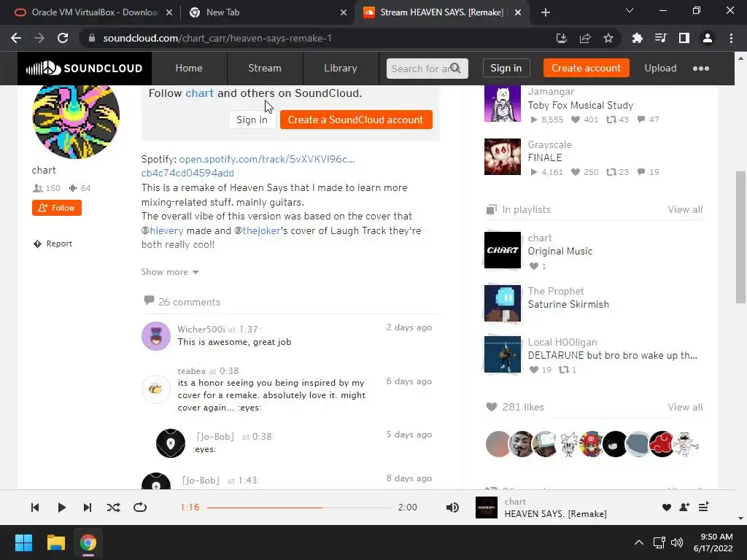Like the playing track with heart icon
Viewport: 747px width, 560px height.
tap(667, 507)
